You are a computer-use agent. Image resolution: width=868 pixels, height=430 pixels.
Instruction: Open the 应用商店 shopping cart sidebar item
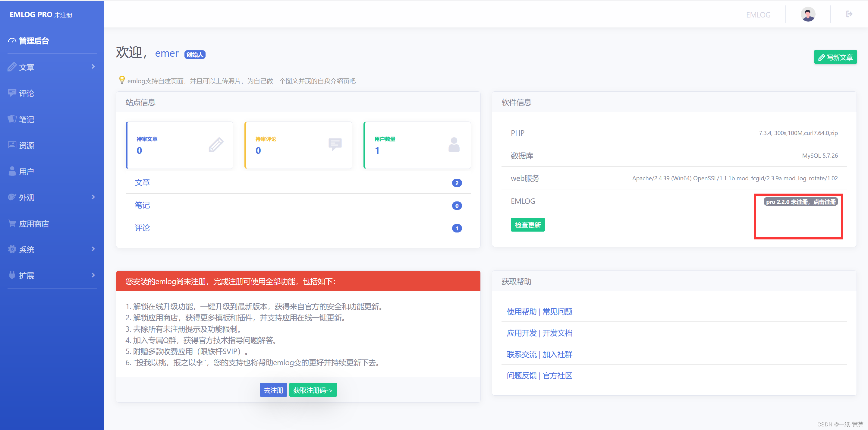pos(34,224)
